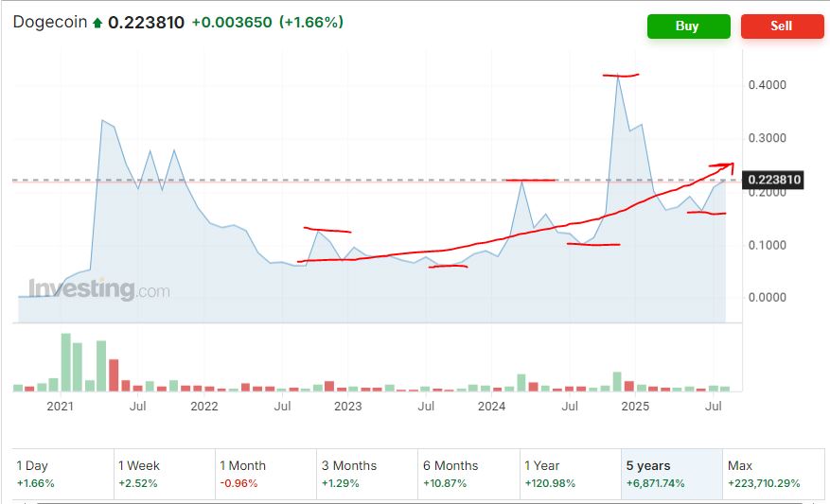The width and height of the screenshot is (830, 504).
Task: Select the 5 years timeframe tab
Action: [672, 474]
